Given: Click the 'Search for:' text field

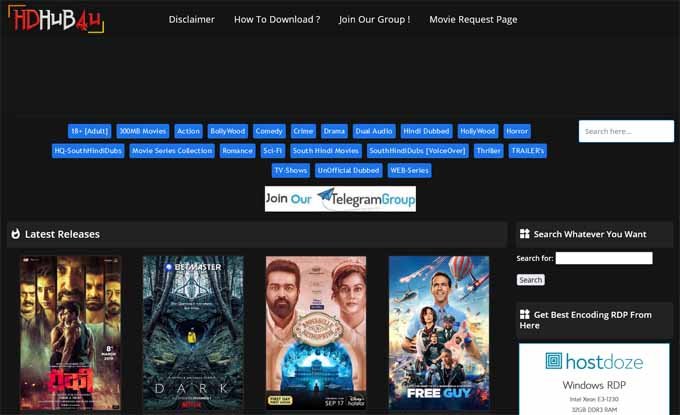Looking at the screenshot, I should pos(604,258).
